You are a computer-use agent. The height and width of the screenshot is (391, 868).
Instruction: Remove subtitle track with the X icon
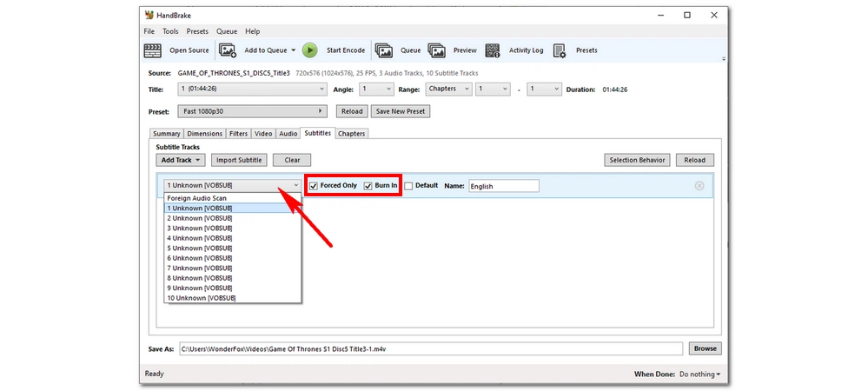pos(699,186)
